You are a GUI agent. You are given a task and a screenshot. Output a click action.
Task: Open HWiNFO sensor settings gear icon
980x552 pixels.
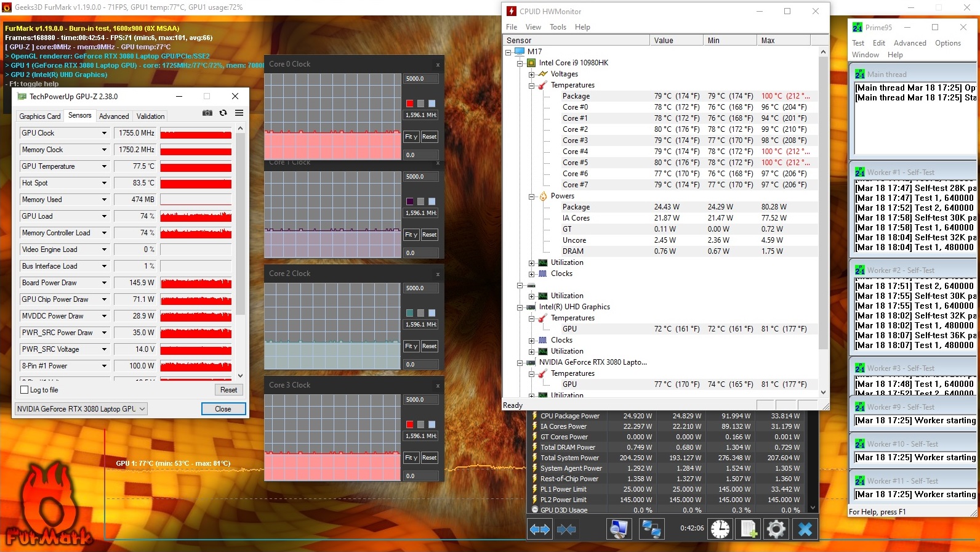776,529
